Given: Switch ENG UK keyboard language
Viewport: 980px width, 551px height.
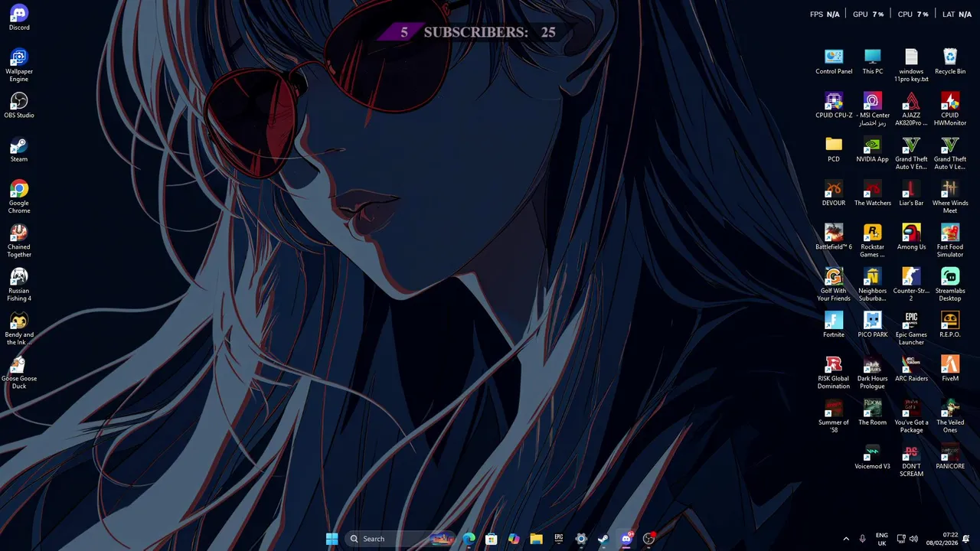Looking at the screenshot, I should [882, 539].
